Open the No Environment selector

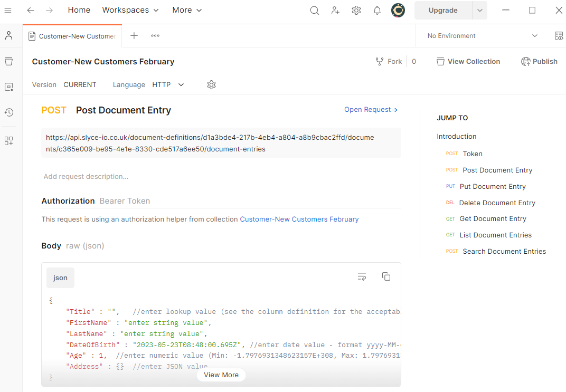click(482, 36)
